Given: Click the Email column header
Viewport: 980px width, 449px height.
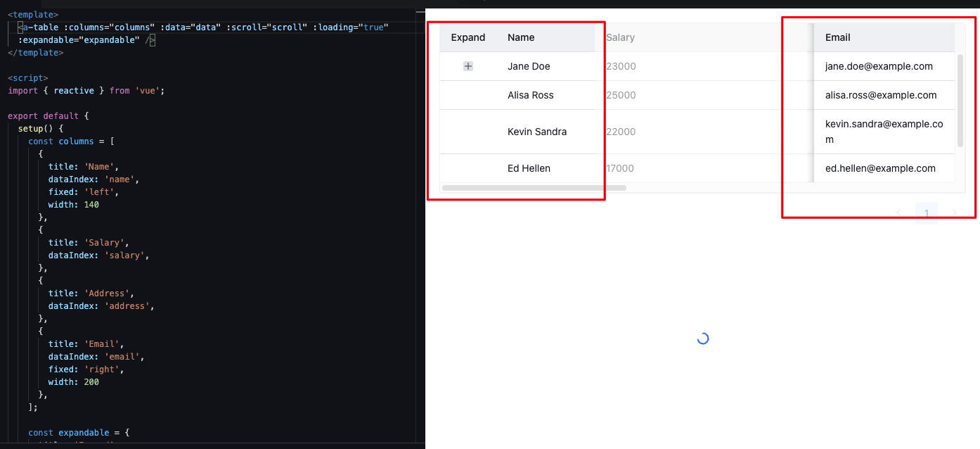Looking at the screenshot, I should (884, 37).
